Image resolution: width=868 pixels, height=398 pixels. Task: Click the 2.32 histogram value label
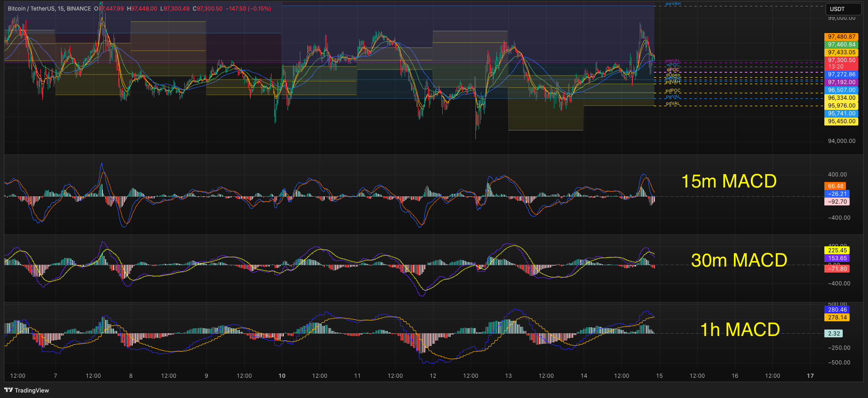(834, 334)
